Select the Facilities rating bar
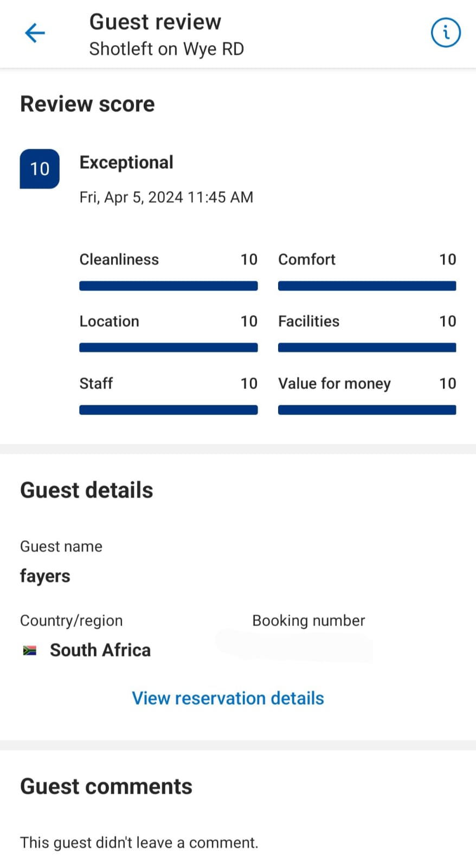The width and height of the screenshot is (476, 868). [x=367, y=348]
